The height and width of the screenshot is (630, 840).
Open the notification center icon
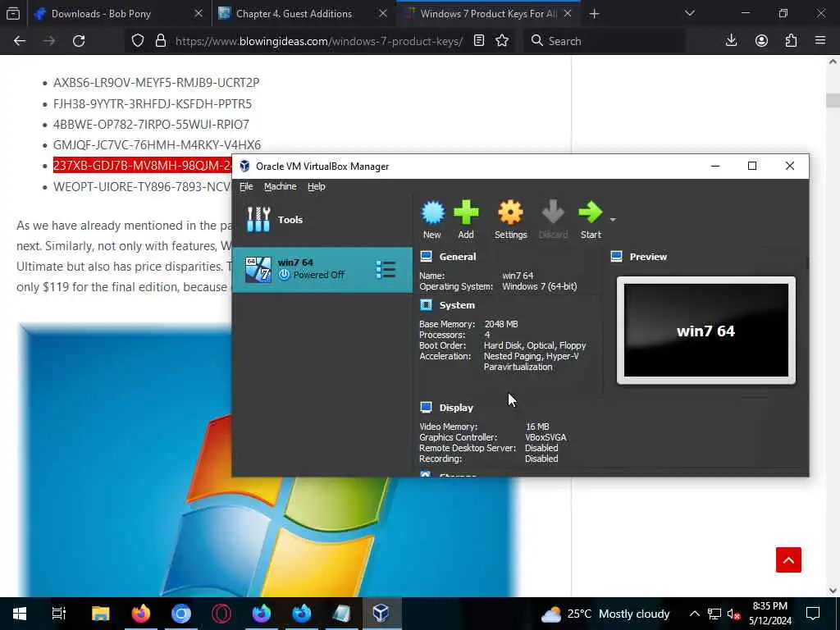click(x=813, y=614)
